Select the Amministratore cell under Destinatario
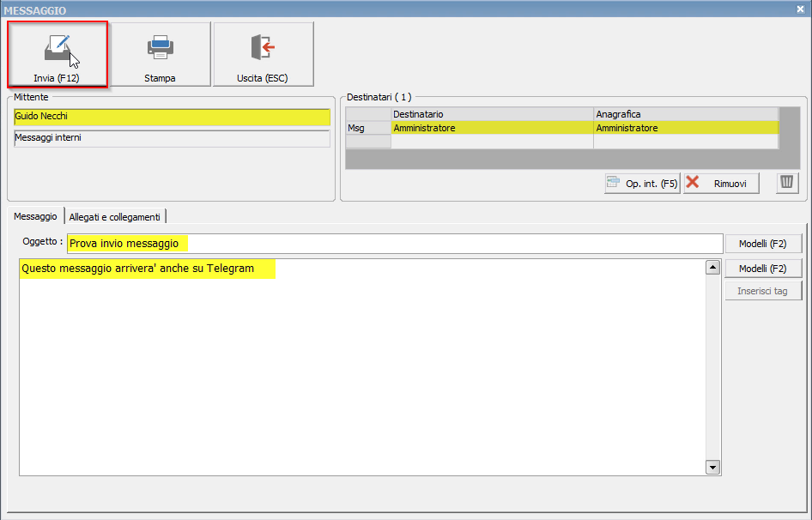The height and width of the screenshot is (520, 812). [x=491, y=128]
